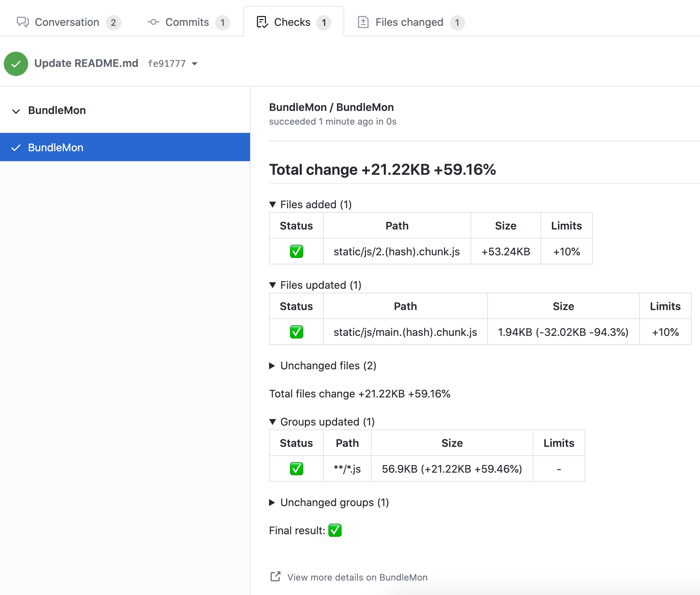Open the Conversation tab
The image size is (700, 595).
click(69, 22)
